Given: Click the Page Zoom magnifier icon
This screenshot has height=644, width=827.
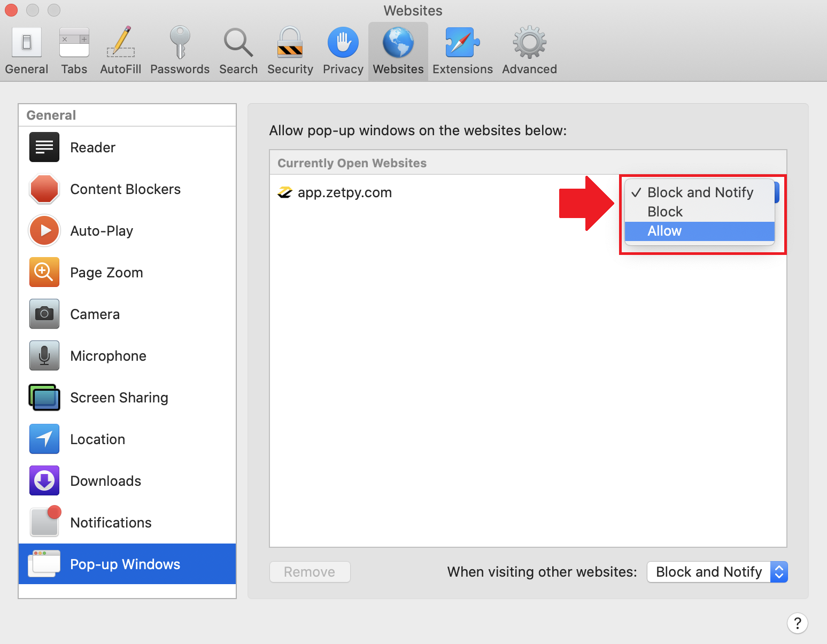Looking at the screenshot, I should (44, 272).
